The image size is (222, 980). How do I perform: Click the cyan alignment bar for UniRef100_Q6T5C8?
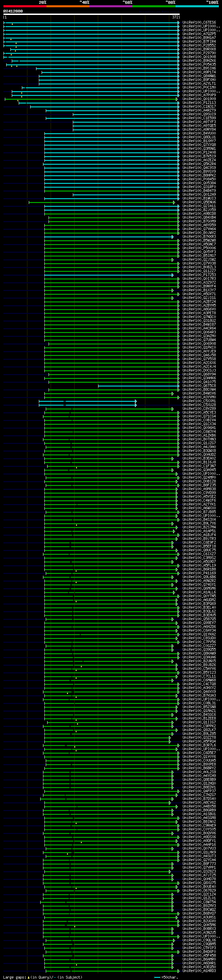click(x=138, y=386)
